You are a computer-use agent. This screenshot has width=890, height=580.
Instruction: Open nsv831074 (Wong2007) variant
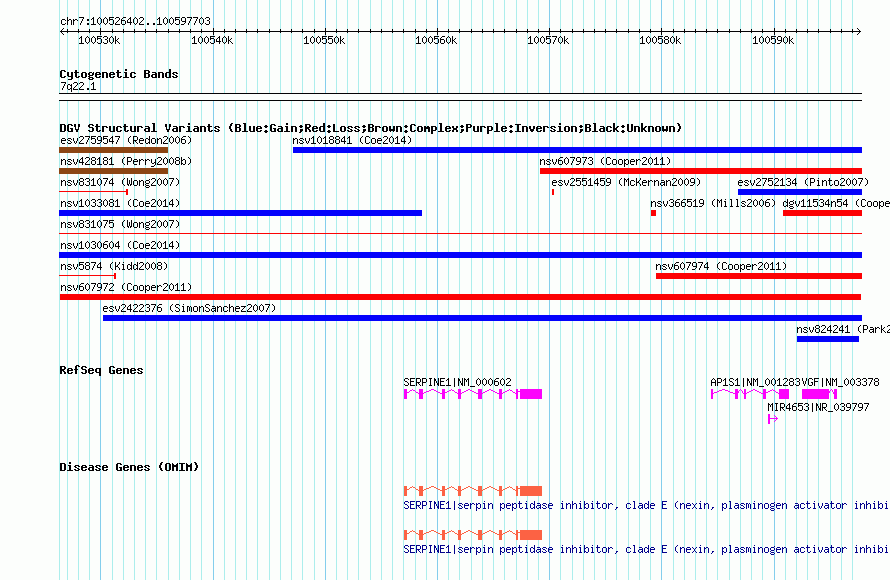pos(120,182)
